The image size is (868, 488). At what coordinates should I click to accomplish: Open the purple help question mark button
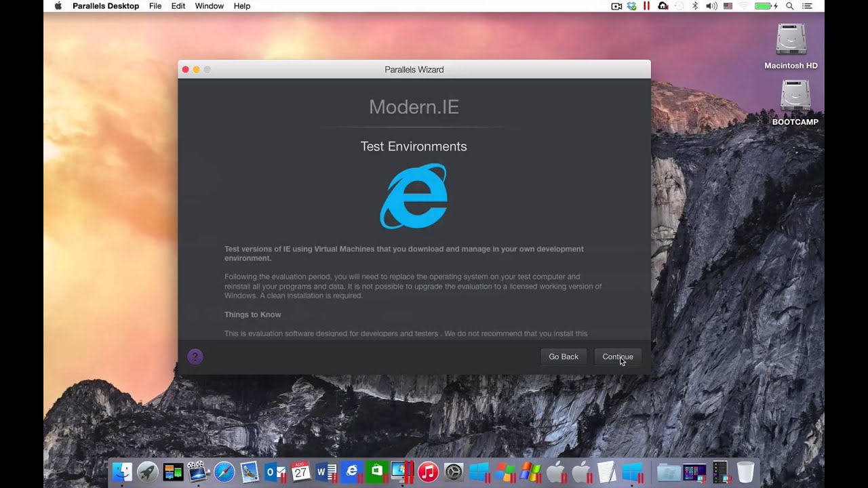click(195, 357)
